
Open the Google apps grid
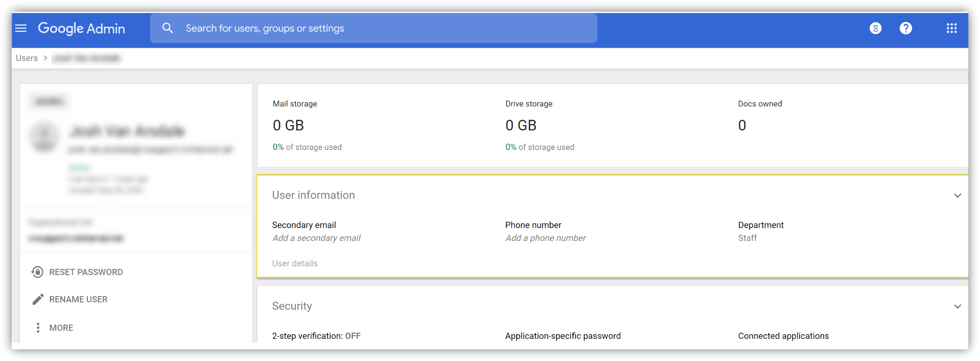[952, 28]
